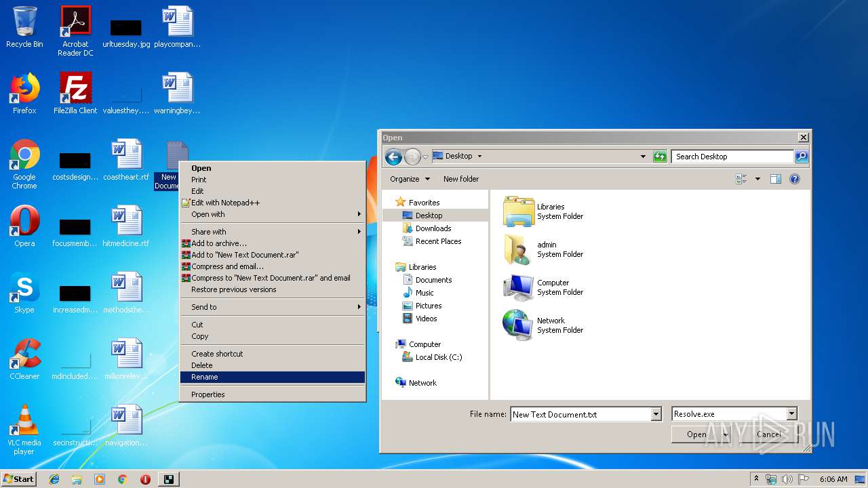Open the Organize dropdown menu
Screen dimensions: 868x488
pos(410,179)
